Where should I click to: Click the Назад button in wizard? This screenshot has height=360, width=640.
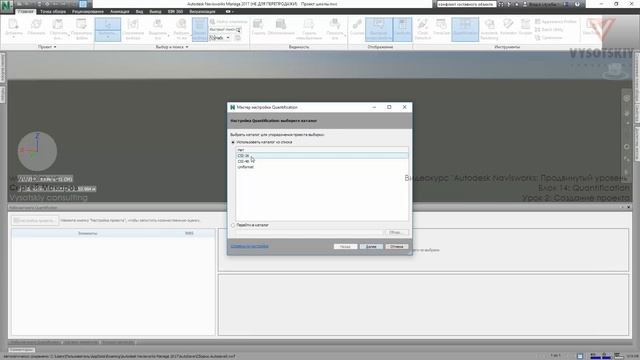coord(345,247)
